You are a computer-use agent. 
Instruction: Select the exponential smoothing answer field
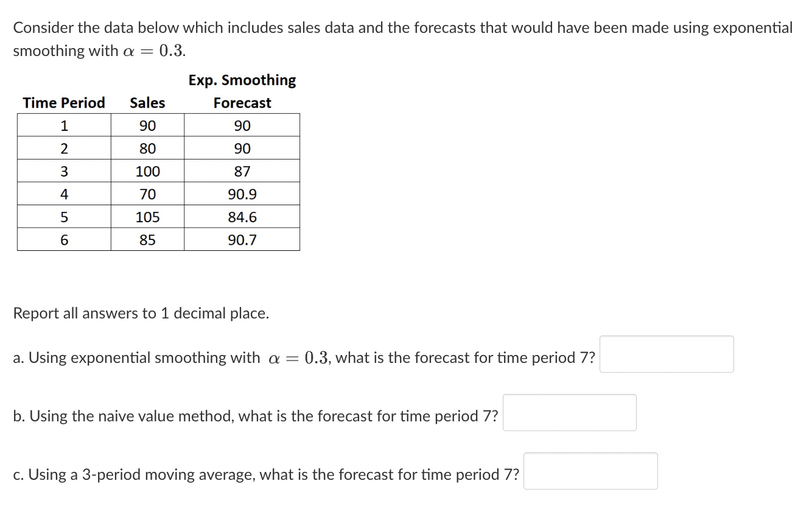click(x=667, y=354)
